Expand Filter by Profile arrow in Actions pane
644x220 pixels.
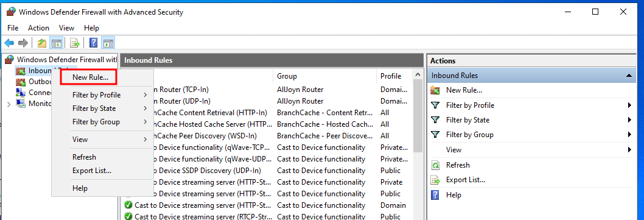pos(629,105)
